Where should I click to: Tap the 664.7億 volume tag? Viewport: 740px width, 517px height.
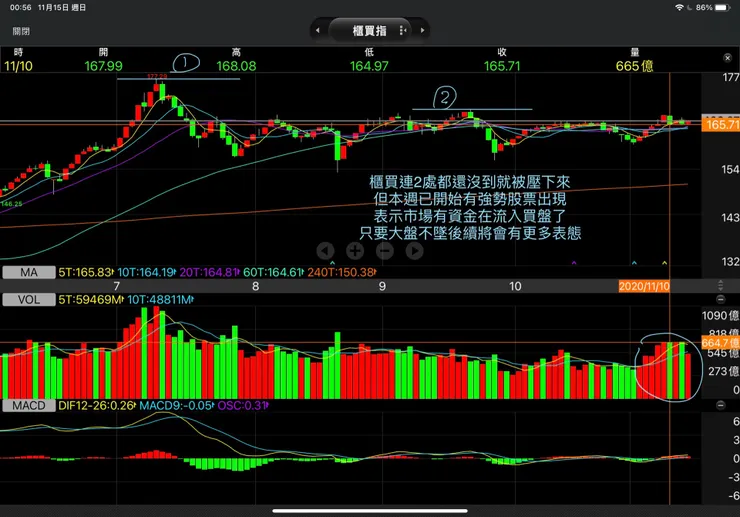click(721, 343)
